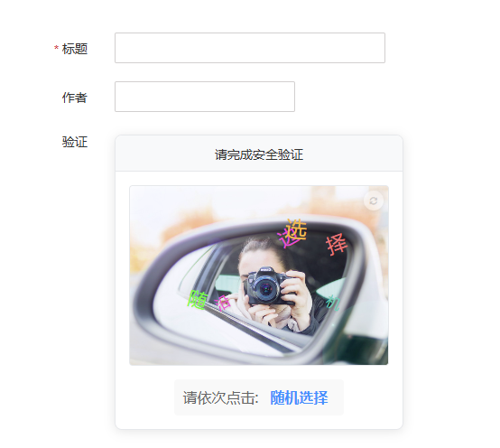500x448 pixels.
Task: Refresh the captcha image
Action: (x=373, y=201)
